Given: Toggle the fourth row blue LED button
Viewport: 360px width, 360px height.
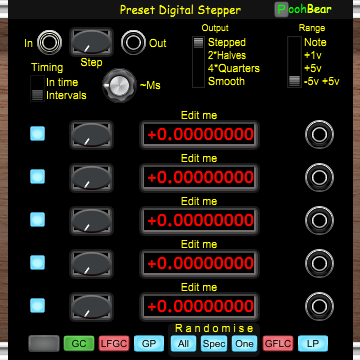Looking at the screenshot, I should click(x=37, y=262).
